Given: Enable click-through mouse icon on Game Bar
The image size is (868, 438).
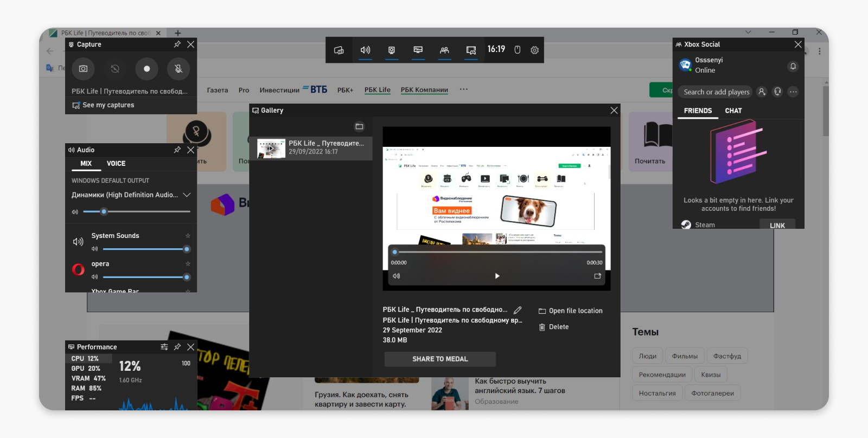Looking at the screenshot, I should pyautogui.click(x=518, y=50).
